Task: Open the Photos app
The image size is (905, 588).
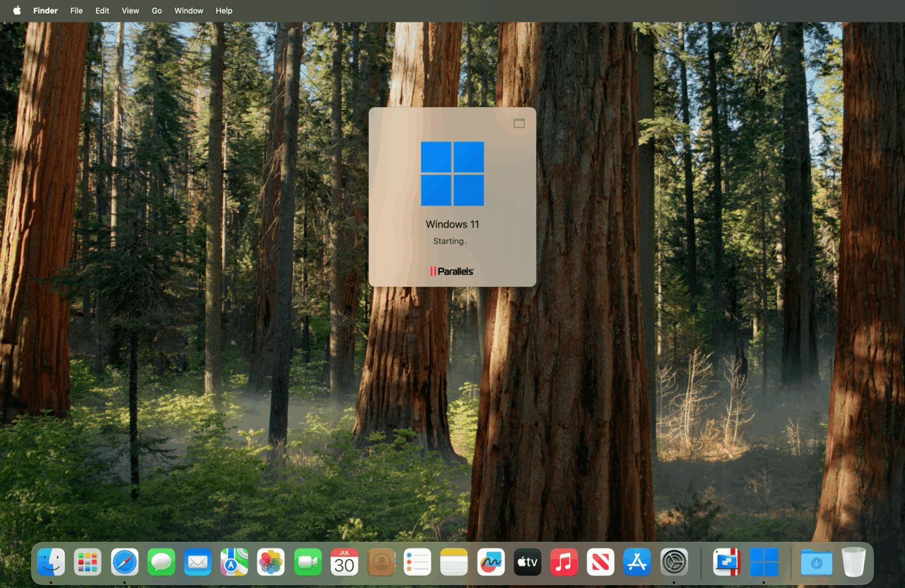Action: tap(270, 561)
